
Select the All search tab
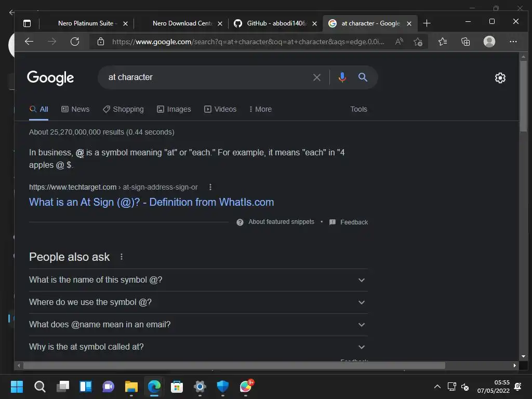[x=38, y=109]
